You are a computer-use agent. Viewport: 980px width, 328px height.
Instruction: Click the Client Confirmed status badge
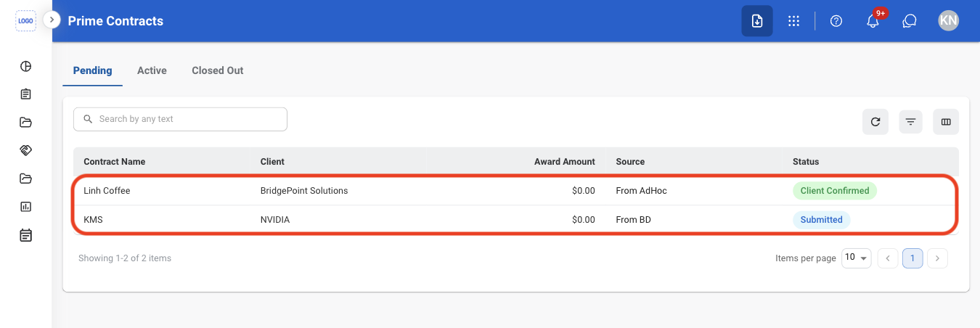835,191
